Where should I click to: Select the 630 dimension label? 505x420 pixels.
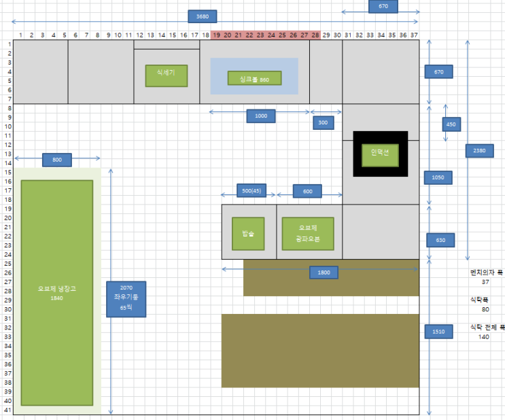(440, 241)
